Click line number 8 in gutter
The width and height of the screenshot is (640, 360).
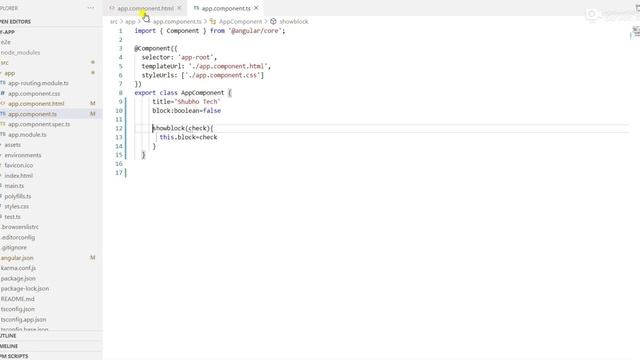[x=120, y=93]
